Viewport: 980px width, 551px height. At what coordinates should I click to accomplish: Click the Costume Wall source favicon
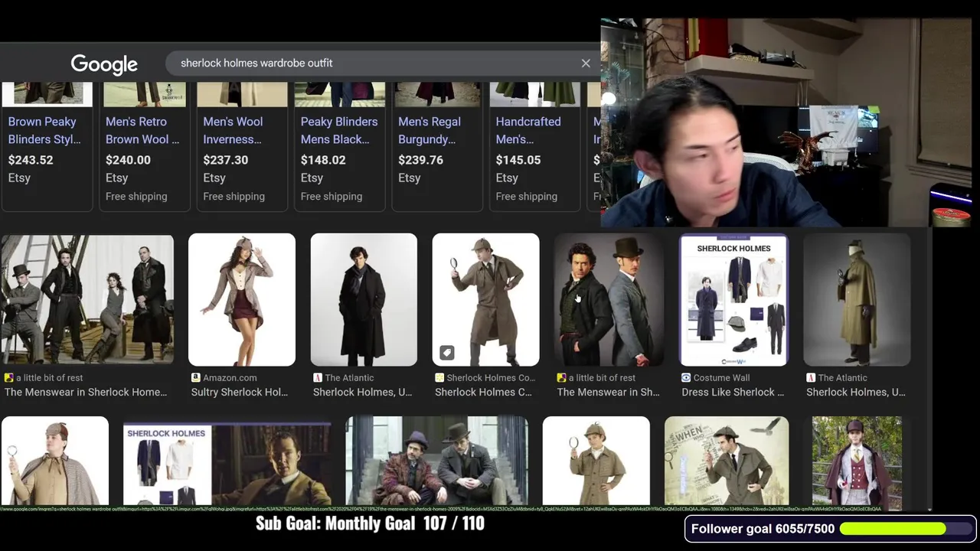point(686,378)
